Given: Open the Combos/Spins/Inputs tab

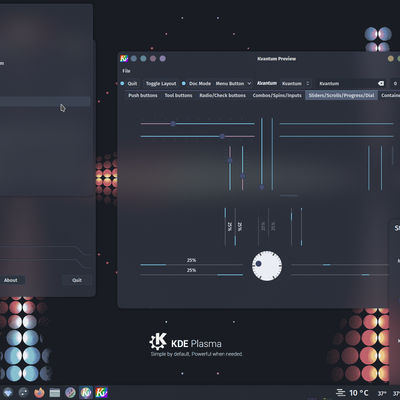Looking at the screenshot, I should (277, 95).
